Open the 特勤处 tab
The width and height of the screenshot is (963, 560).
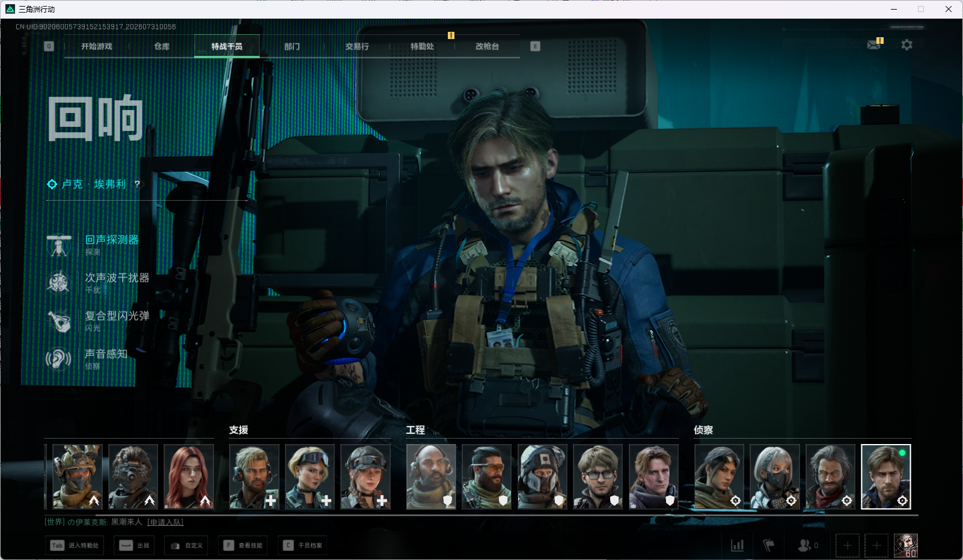pyautogui.click(x=422, y=46)
